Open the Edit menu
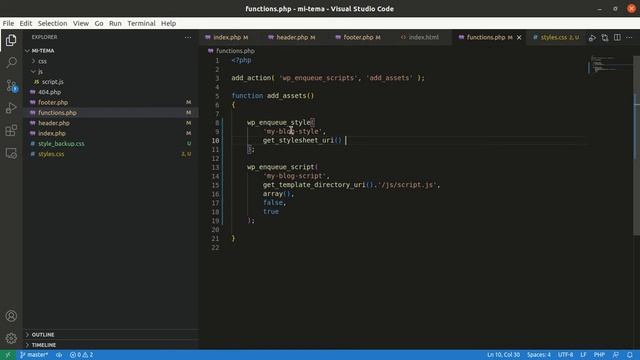The image size is (640, 360). tap(25, 23)
